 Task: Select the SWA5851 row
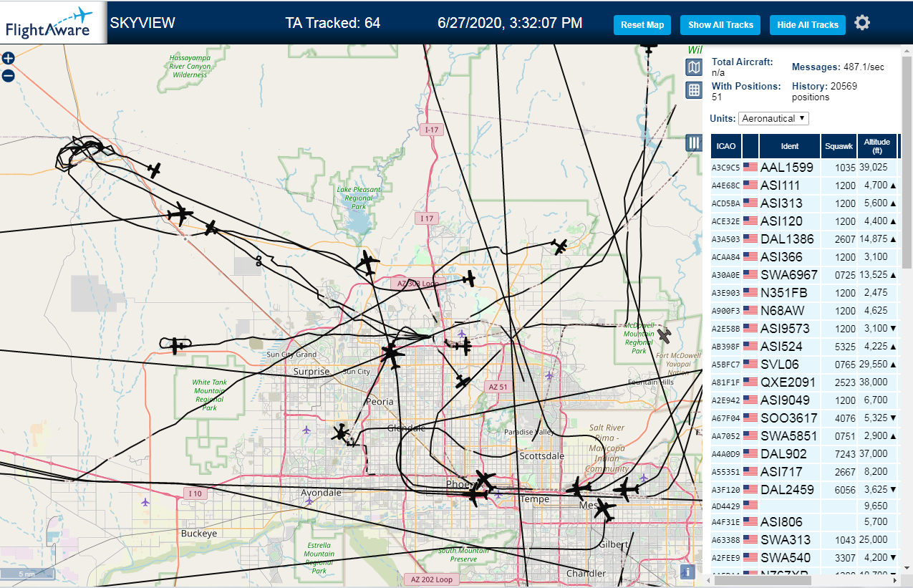pyautogui.click(x=805, y=435)
